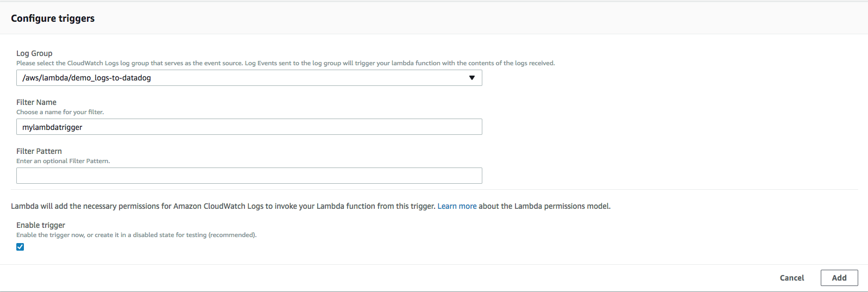Click the disabled state for testing hint text
868x292 pixels.
pyautogui.click(x=136, y=235)
